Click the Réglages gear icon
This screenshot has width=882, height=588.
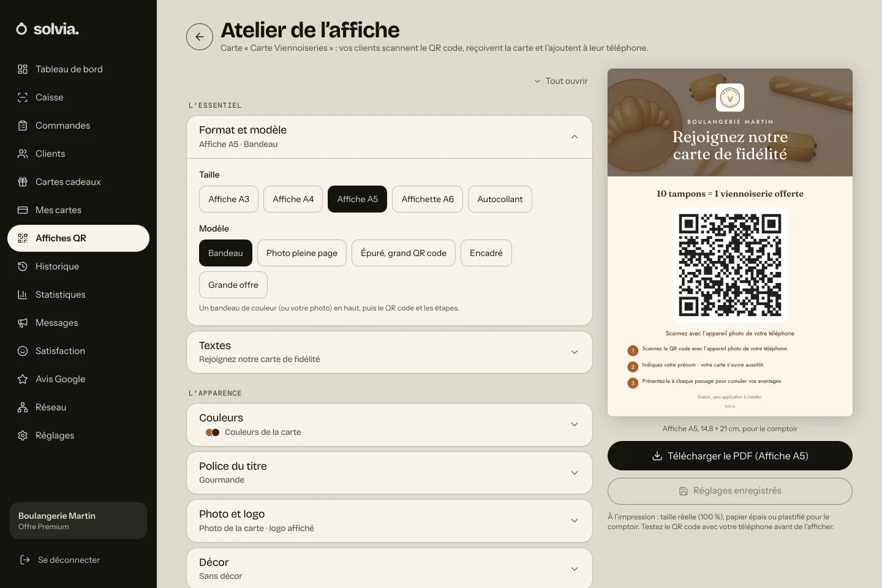[x=23, y=435]
